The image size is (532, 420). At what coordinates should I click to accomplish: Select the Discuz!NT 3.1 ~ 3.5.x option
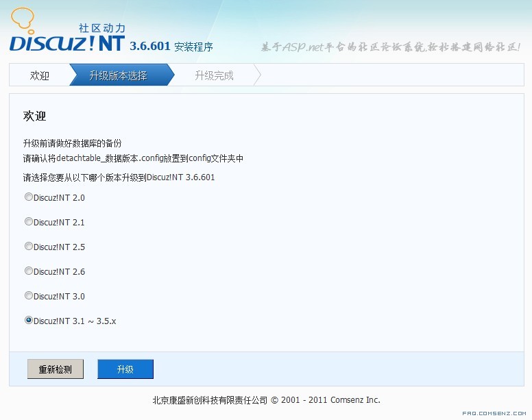click(x=29, y=320)
